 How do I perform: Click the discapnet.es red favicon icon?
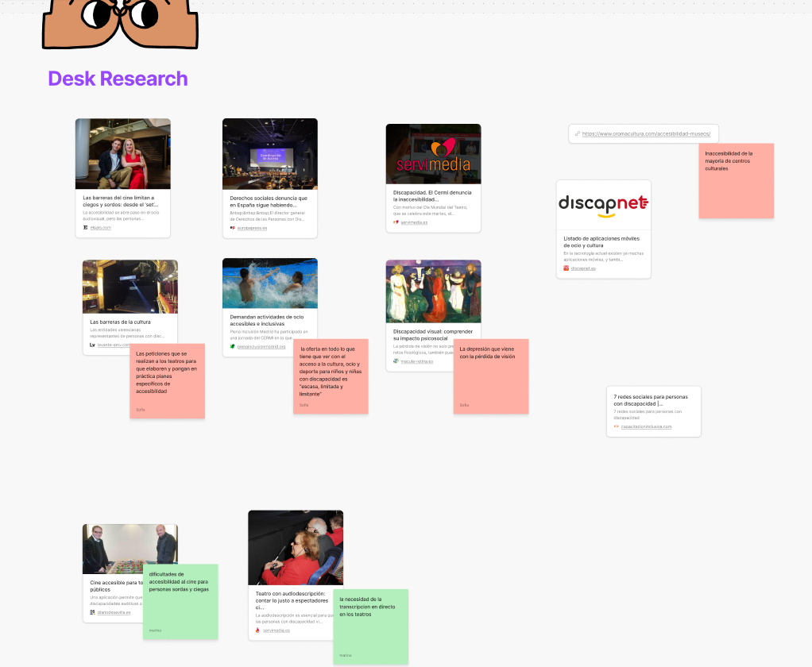(566, 268)
